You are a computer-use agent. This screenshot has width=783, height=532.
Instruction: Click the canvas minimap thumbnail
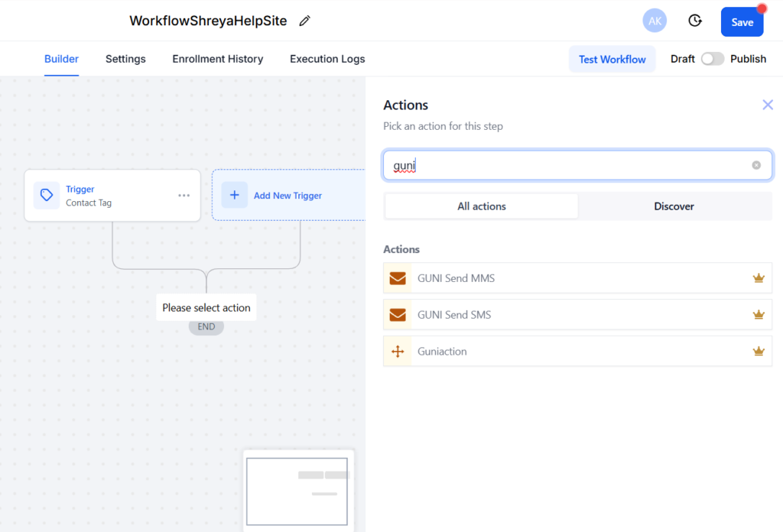tap(297, 491)
